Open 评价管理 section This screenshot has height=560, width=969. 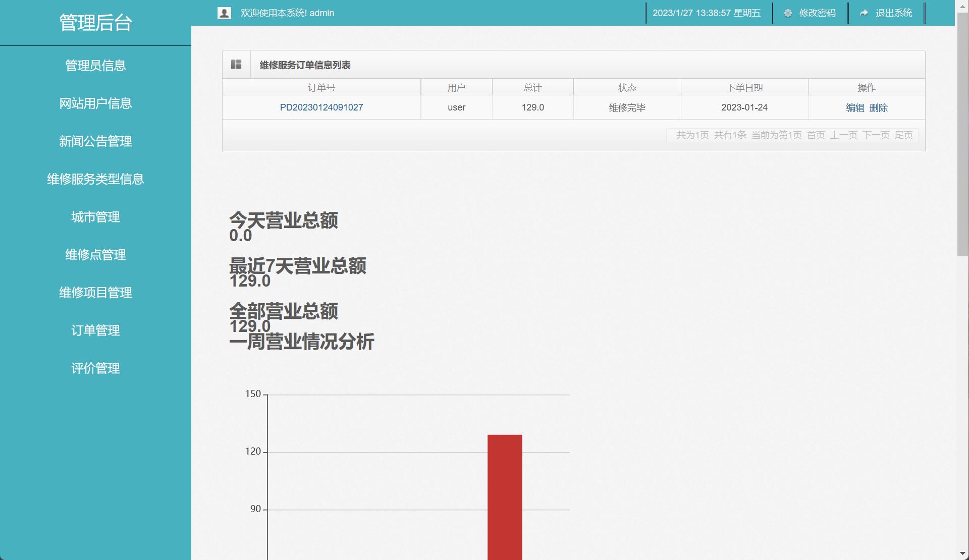[x=95, y=368]
